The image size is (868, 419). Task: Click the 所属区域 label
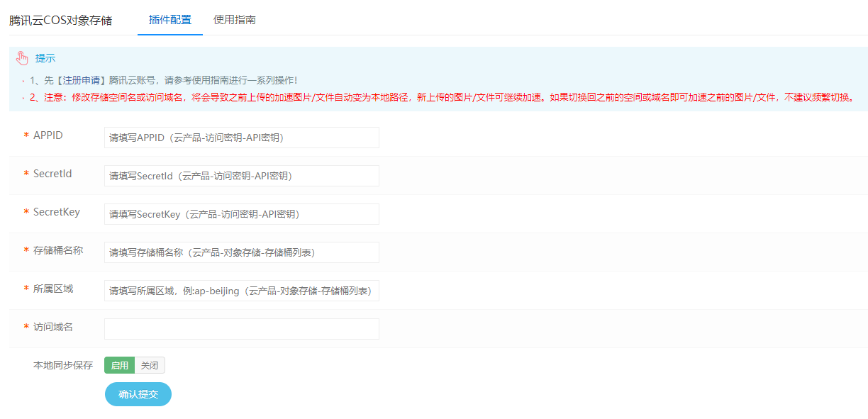[53, 289]
